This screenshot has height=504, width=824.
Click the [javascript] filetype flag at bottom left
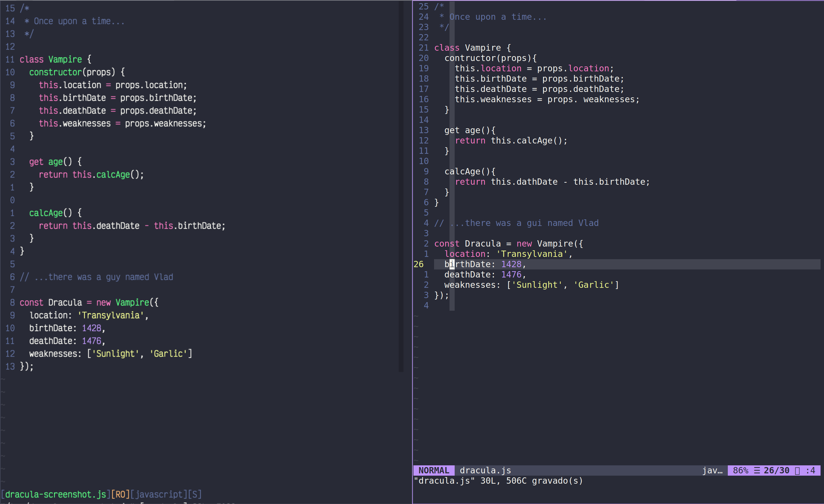pyautogui.click(x=159, y=494)
